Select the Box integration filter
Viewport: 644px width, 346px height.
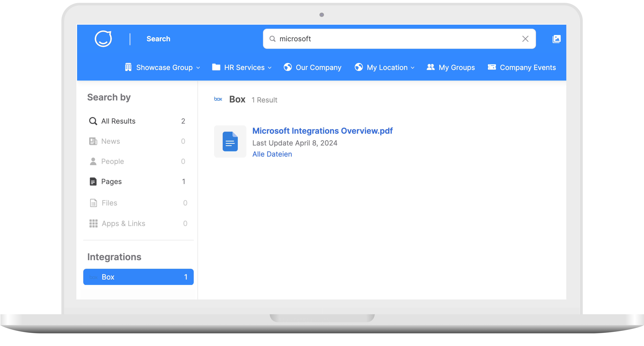(x=138, y=277)
